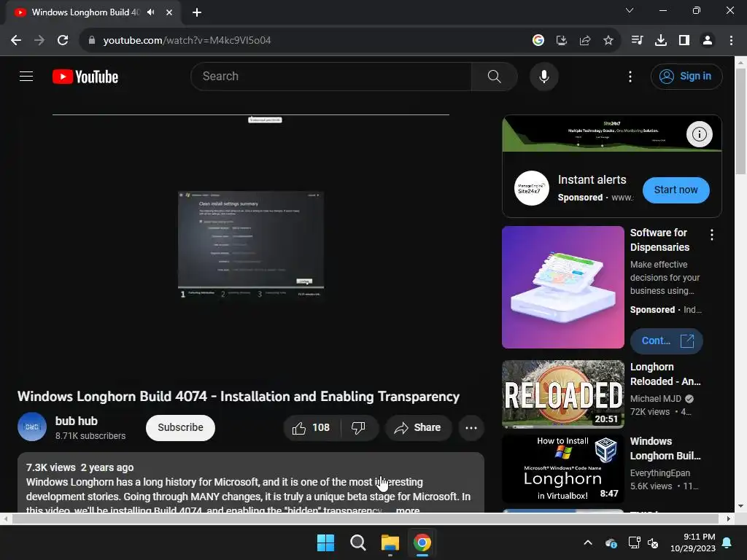Open the bub hub channel name
The height and width of the screenshot is (560, 747).
tap(76, 421)
